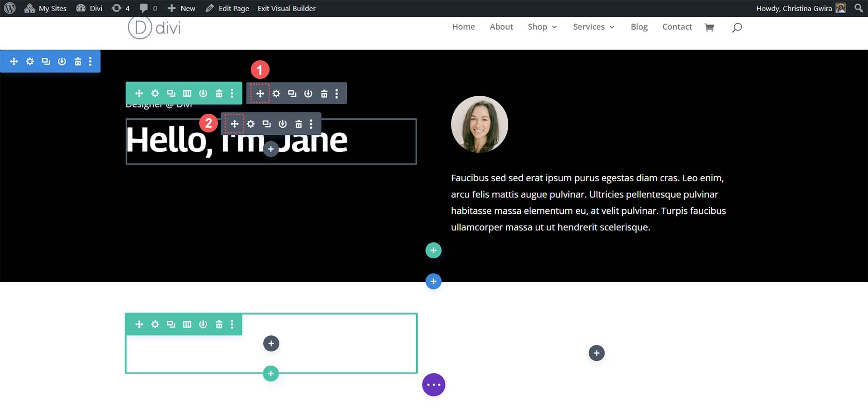Open My Sites in admin bar
Viewport: 868px width, 408px height.
45,8
